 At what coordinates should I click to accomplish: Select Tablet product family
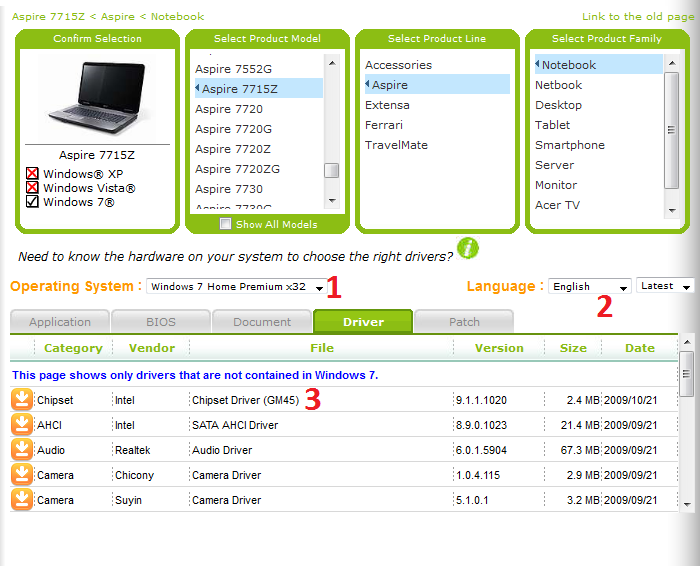click(553, 125)
